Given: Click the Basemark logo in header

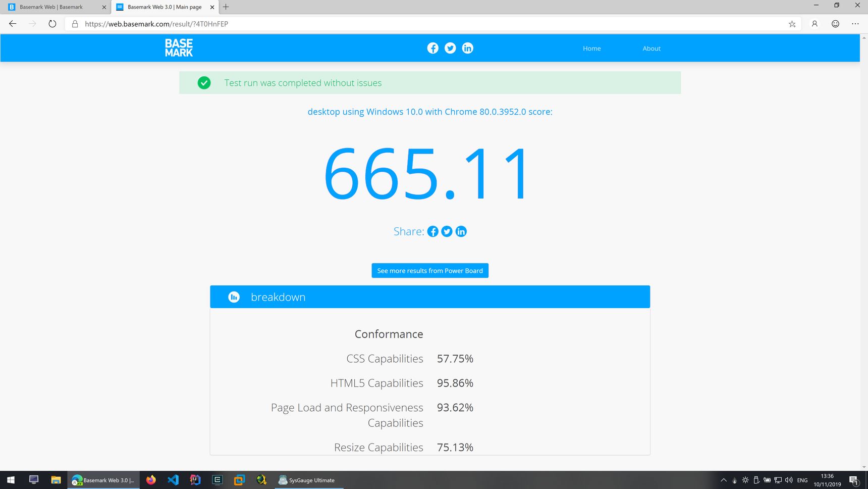Looking at the screenshot, I should coord(179,48).
